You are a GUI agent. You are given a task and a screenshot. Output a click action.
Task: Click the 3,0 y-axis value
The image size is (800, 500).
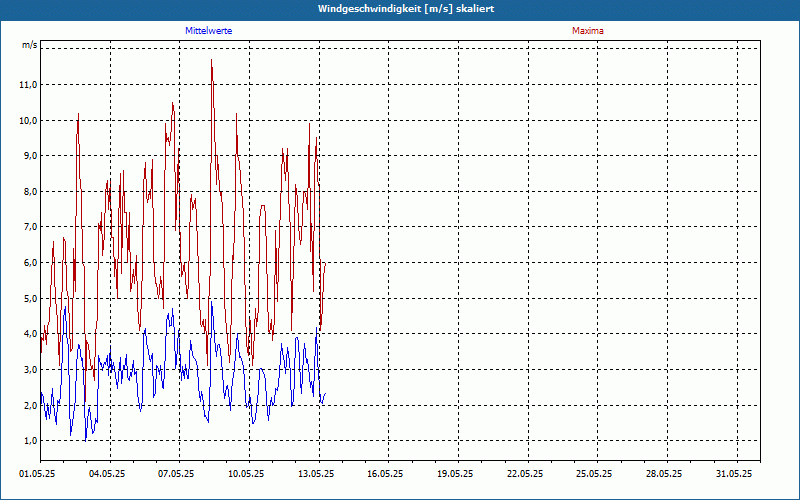click(30, 369)
